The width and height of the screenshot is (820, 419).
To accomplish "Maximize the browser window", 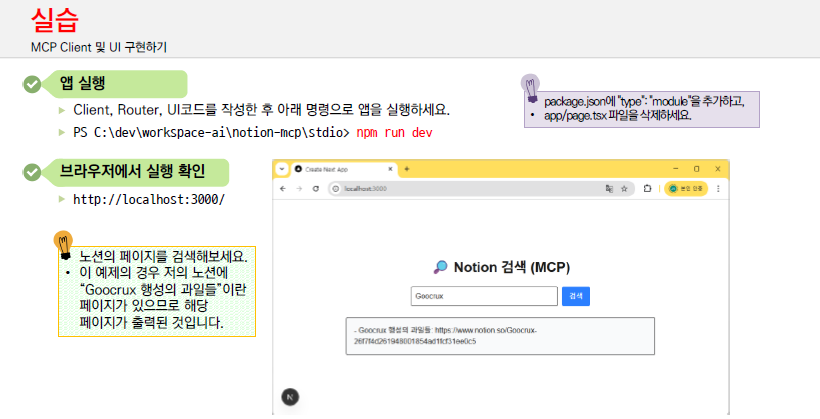I will 697,169.
